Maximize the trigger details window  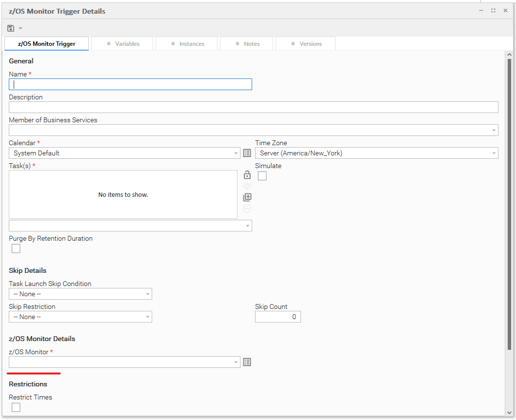pyautogui.click(x=493, y=11)
